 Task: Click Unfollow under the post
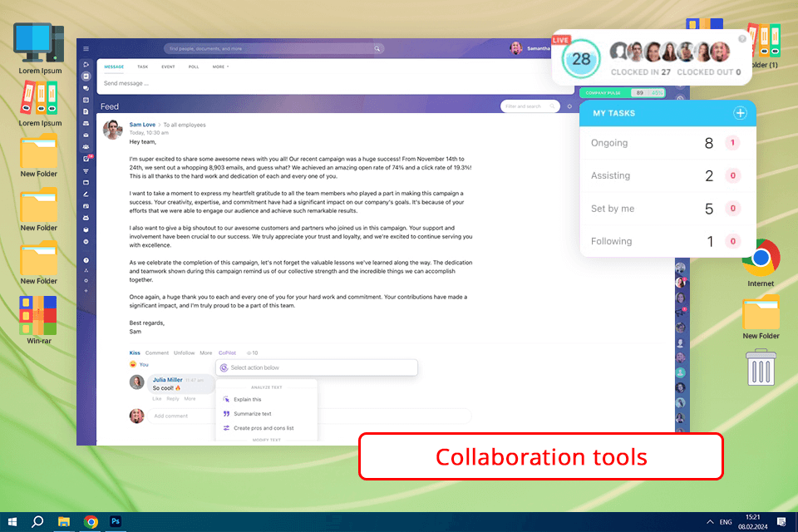click(185, 352)
